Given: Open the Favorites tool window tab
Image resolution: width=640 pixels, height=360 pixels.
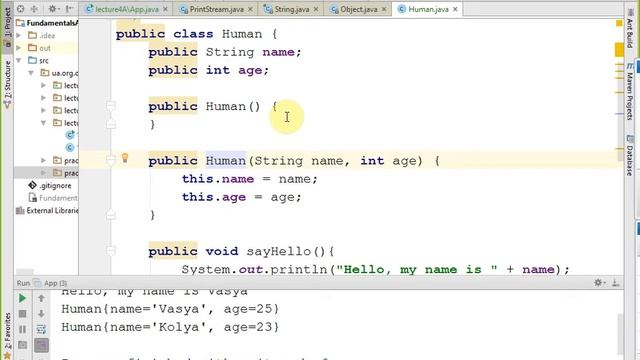Looking at the screenshot, I should click(x=7, y=335).
